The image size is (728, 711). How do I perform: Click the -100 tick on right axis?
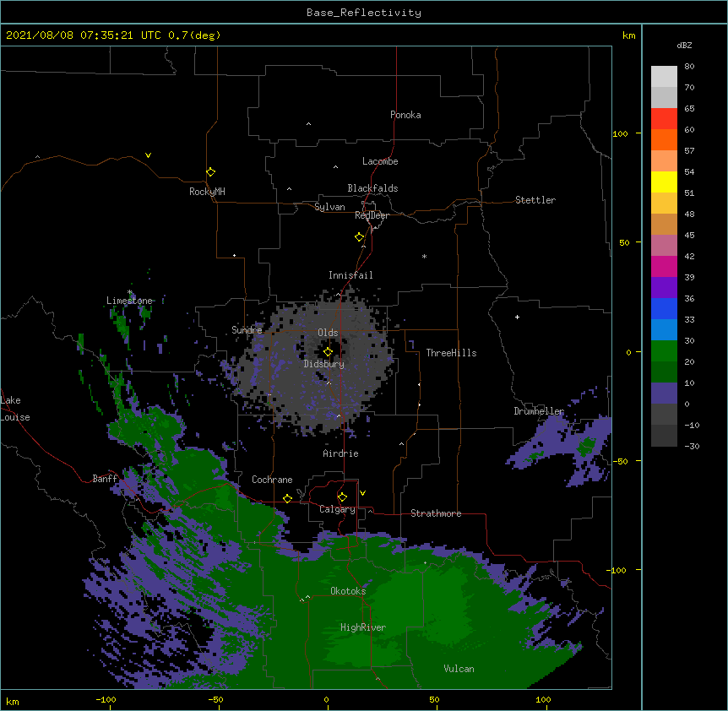(617, 570)
